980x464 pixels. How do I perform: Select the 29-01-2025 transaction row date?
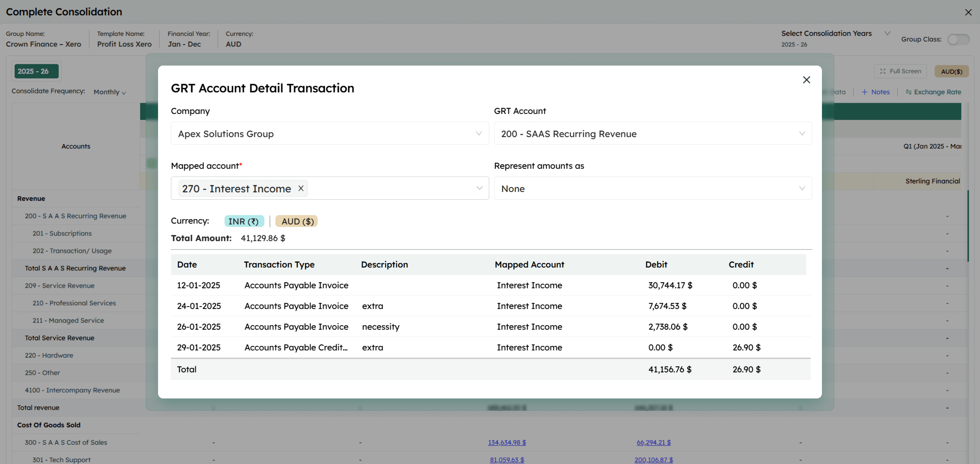click(199, 348)
